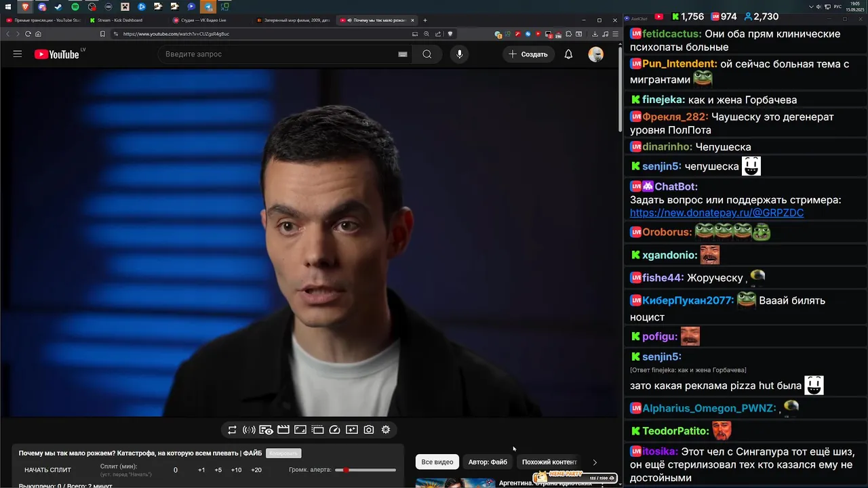Close the active YouTube video tab
The width and height of the screenshot is (868, 488).
(412, 20)
